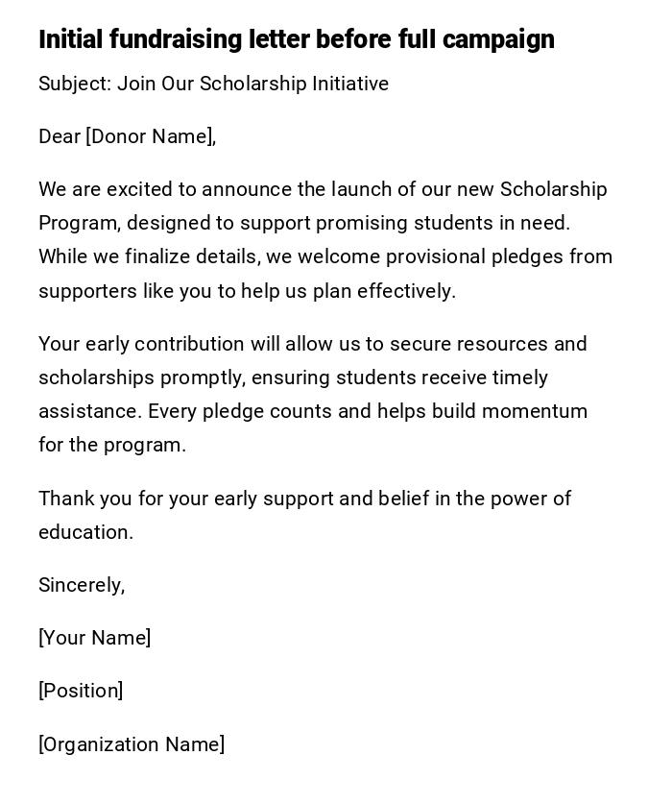Select the [Position] placeholder

click(x=81, y=691)
